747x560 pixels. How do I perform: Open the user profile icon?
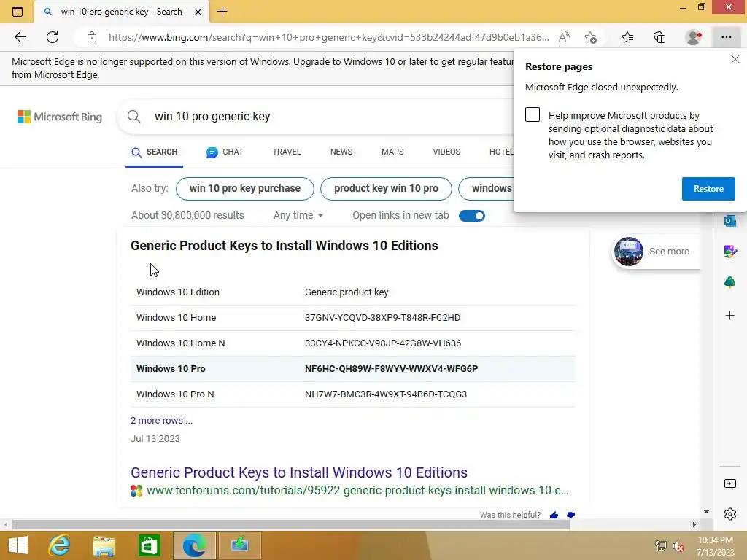tap(693, 37)
